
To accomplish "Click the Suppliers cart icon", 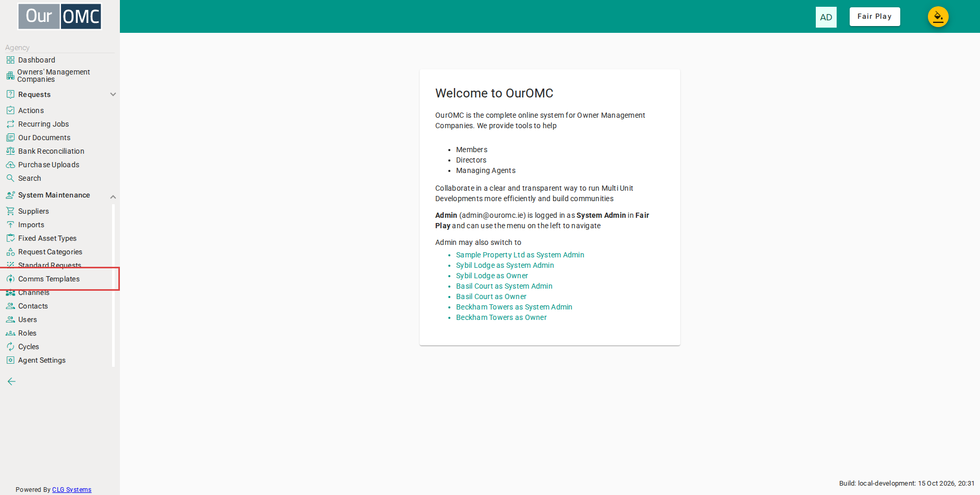I will coord(10,211).
